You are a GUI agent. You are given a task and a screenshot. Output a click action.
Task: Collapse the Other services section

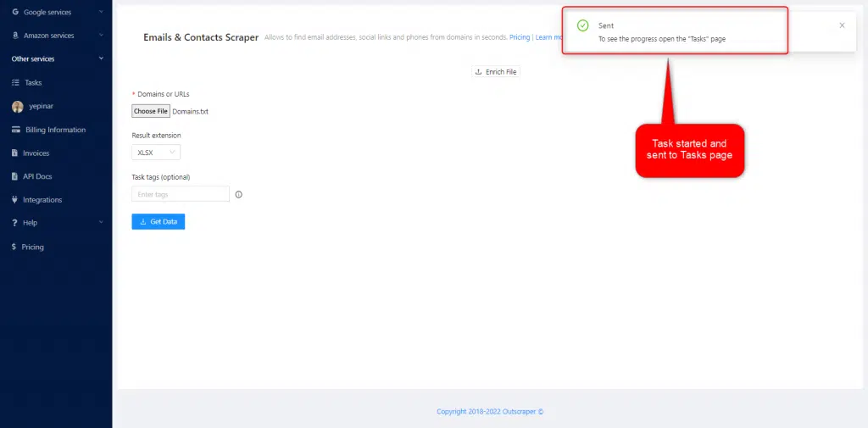click(x=101, y=59)
